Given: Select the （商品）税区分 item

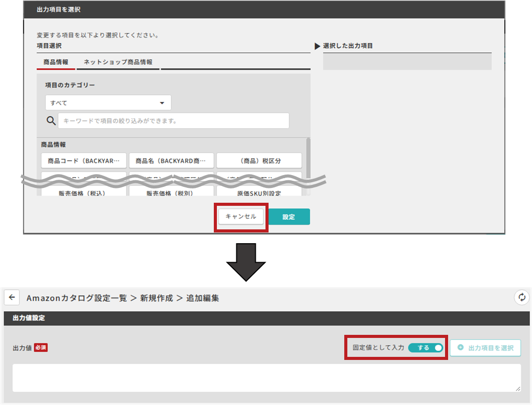Looking at the screenshot, I should pos(259,161).
